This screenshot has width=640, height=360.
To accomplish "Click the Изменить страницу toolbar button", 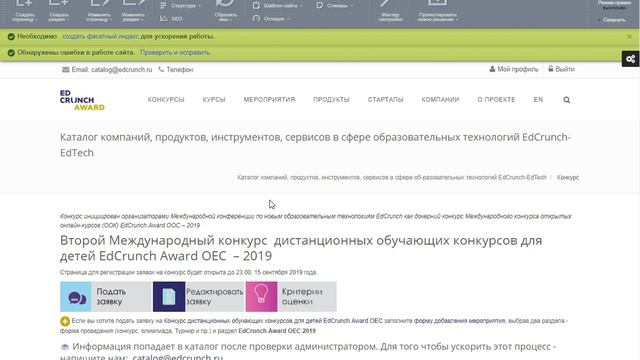I will coord(99,11).
